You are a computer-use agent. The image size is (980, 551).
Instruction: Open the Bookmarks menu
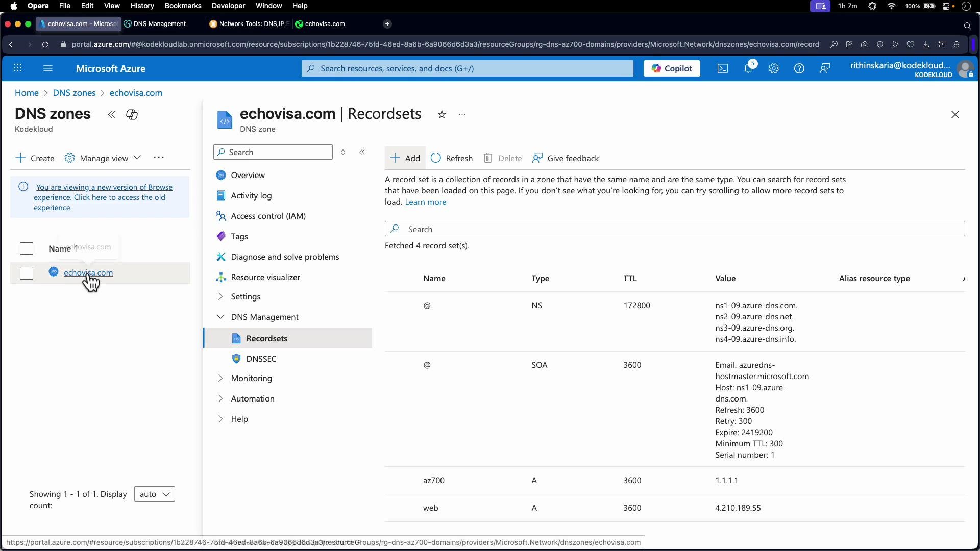(183, 6)
